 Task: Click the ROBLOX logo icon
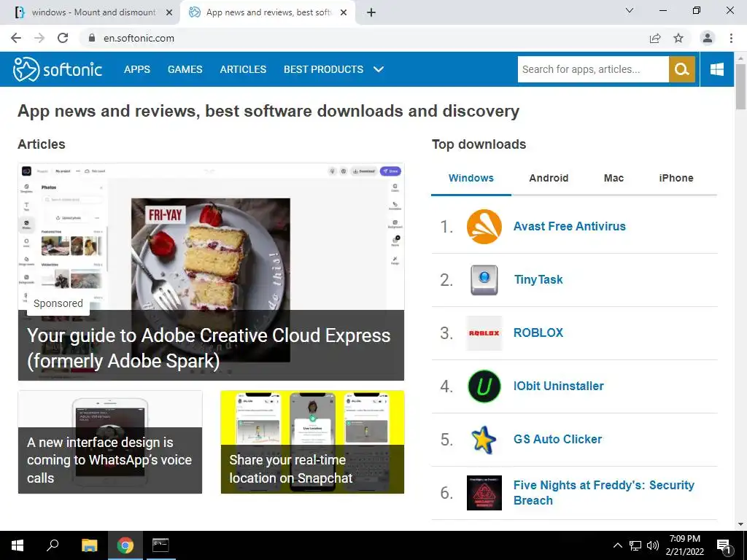[x=484, y=333]
